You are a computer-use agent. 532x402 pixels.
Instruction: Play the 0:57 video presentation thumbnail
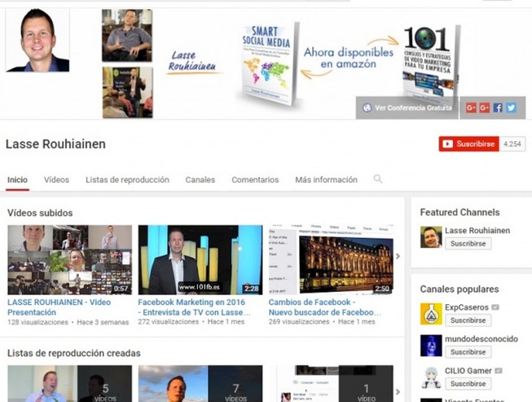pos(69,260)
